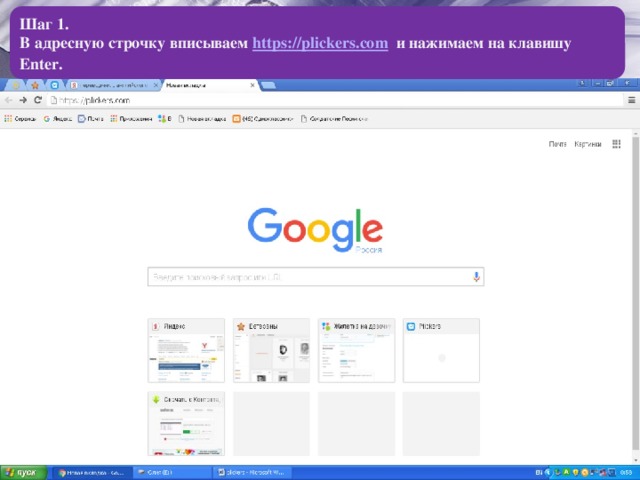The width and height of the screenshot is (640, 480).
Task: Open the Windows Пуск start button
Action: pos(23,473)
